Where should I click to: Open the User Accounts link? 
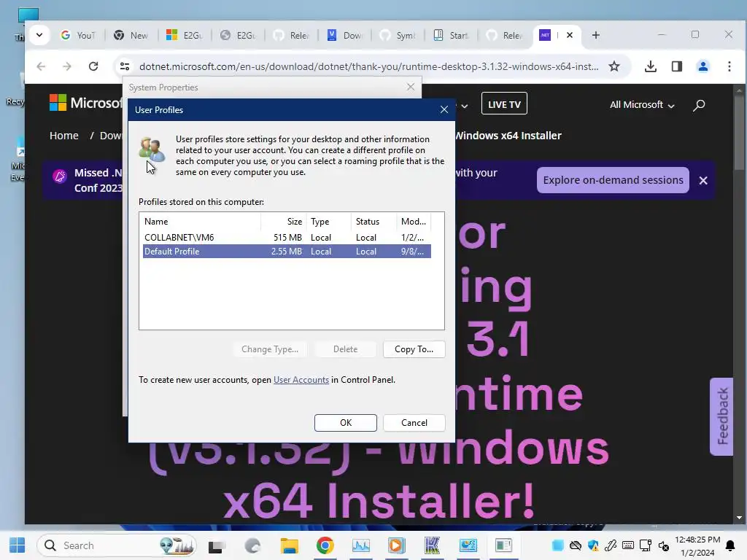(301, 380)
